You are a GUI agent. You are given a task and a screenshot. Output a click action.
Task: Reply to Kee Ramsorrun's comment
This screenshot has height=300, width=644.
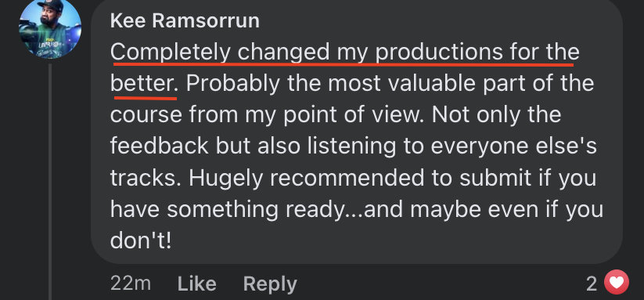point(270,284)
